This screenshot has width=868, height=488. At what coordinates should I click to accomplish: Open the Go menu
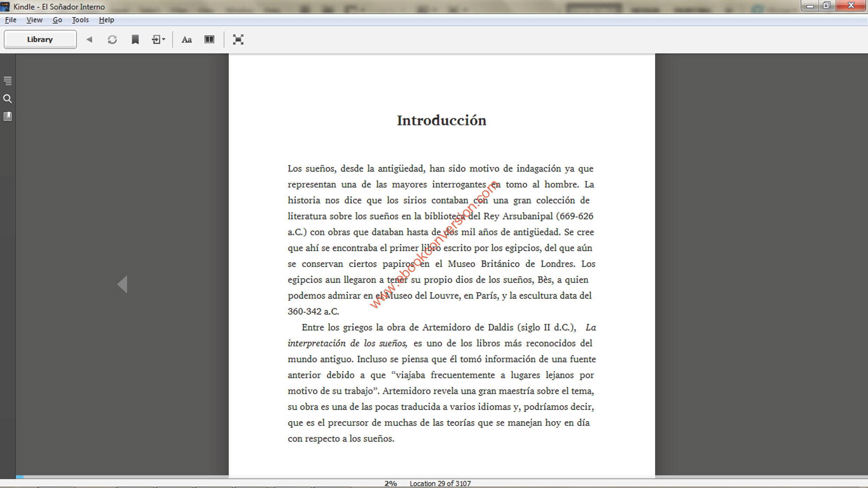57,20
